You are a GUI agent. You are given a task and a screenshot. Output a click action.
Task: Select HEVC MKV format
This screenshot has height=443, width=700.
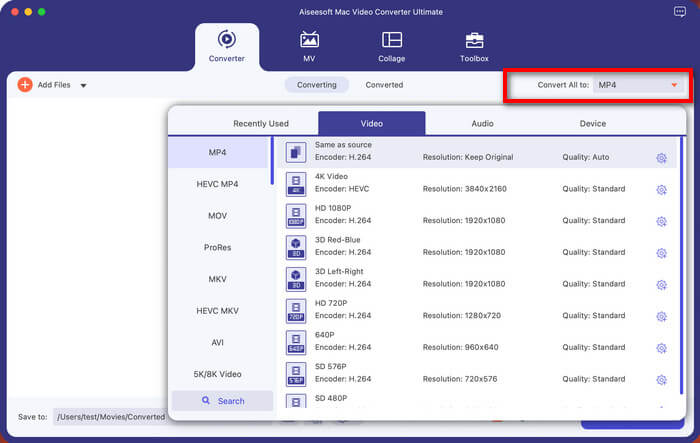217,311
